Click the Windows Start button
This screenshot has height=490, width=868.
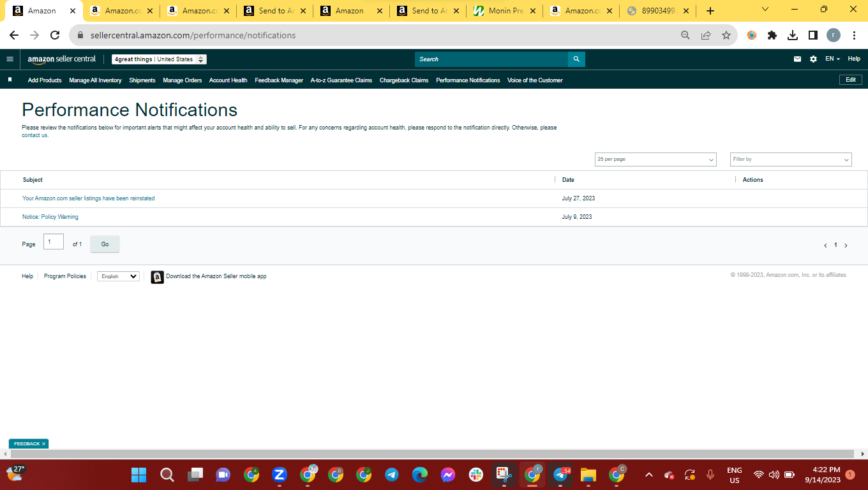coord(138,475)
